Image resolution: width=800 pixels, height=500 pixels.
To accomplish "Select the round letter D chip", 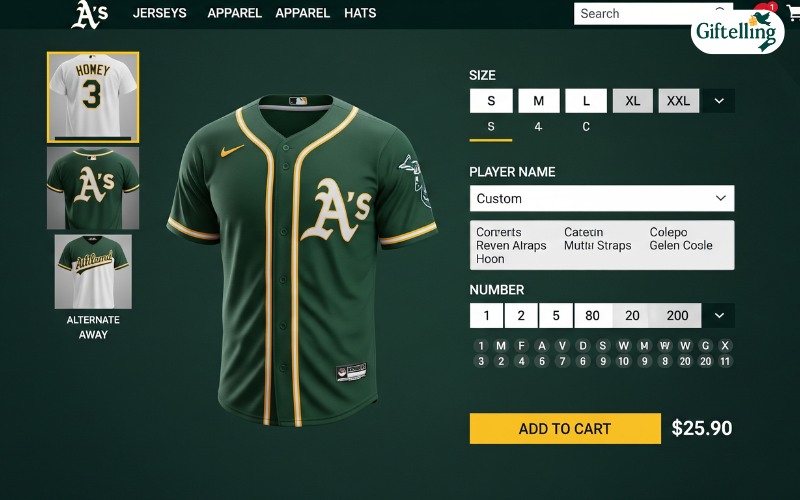I will click(x=583, y=346).
